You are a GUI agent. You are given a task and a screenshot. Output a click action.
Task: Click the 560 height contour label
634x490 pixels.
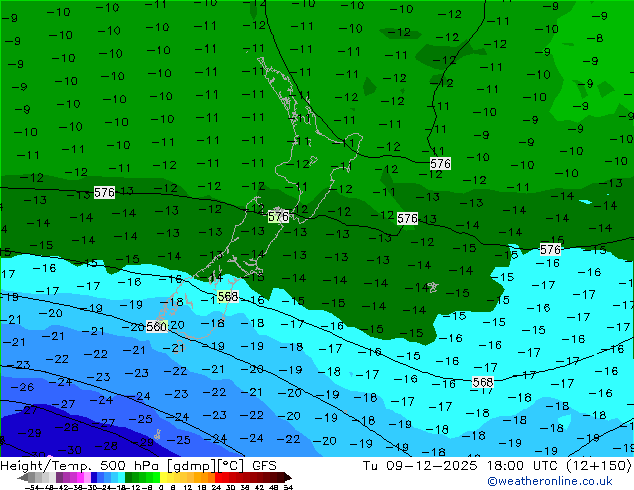click(x=156, y=327)
